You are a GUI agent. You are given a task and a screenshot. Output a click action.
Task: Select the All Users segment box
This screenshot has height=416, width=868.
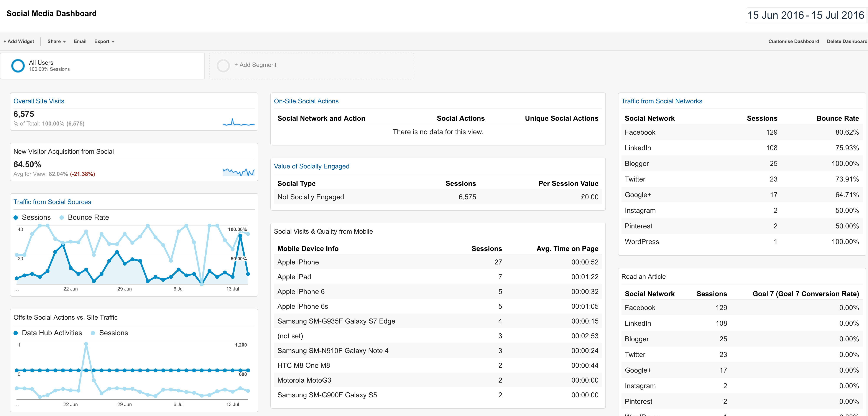click(x=102, y=66)
